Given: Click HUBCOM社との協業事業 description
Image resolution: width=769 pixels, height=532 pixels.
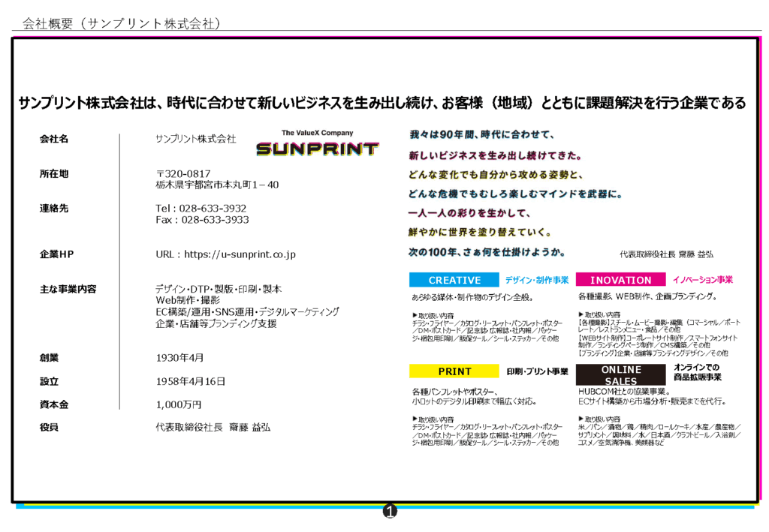Looking at the screenshot, I should (624, 392).
